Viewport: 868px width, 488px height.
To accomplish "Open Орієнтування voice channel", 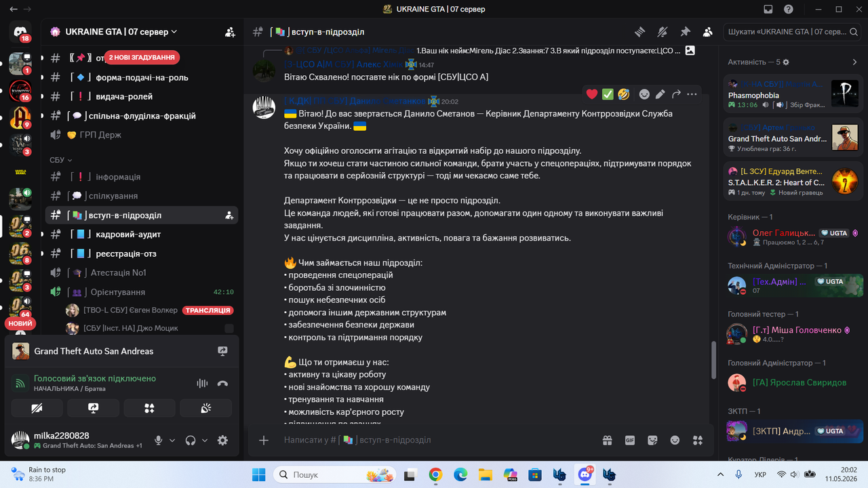I will coord(141,292).
